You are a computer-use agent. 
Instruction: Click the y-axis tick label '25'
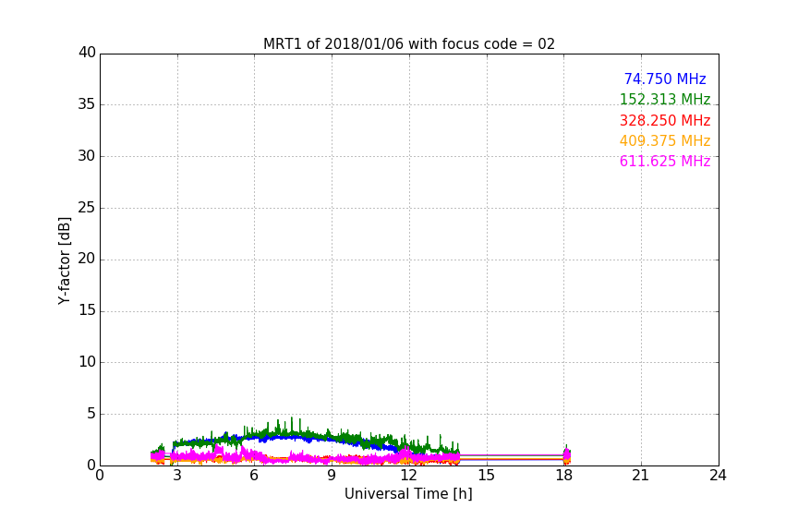[87, 208]
